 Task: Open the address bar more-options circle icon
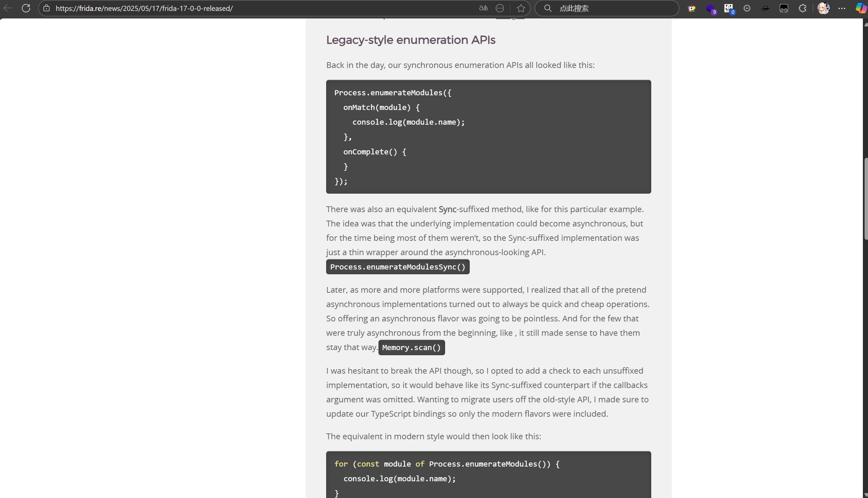500,8
